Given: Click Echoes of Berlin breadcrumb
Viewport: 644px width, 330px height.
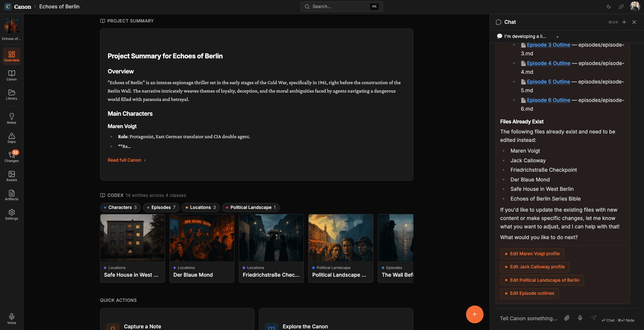Looking at the screenshot, I should (59, 7).
